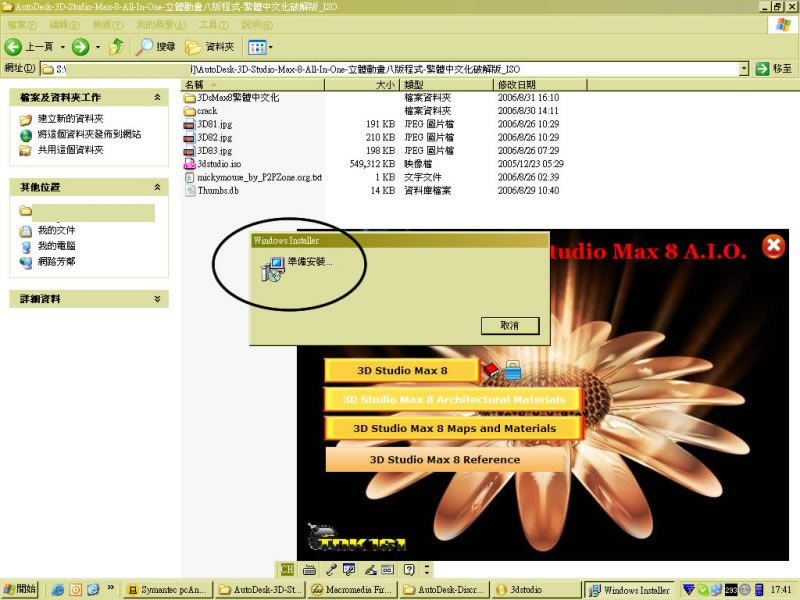Click 3D Studio Max 8 Reference button
Screen dimensions: 800x600
pos(445,460)
